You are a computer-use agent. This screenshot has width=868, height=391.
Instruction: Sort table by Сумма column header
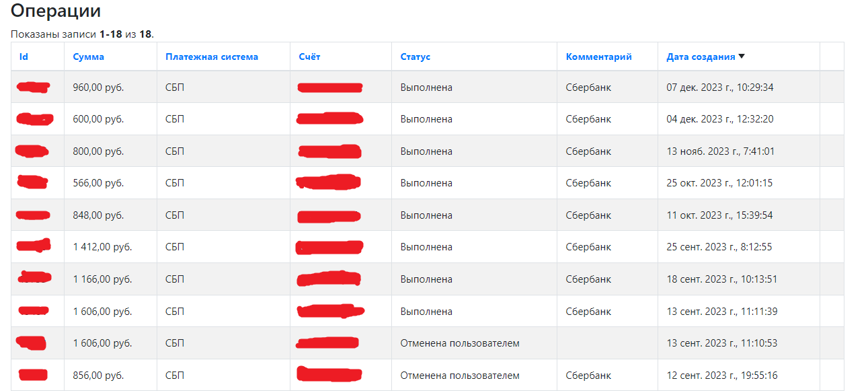tap(88, 57)
